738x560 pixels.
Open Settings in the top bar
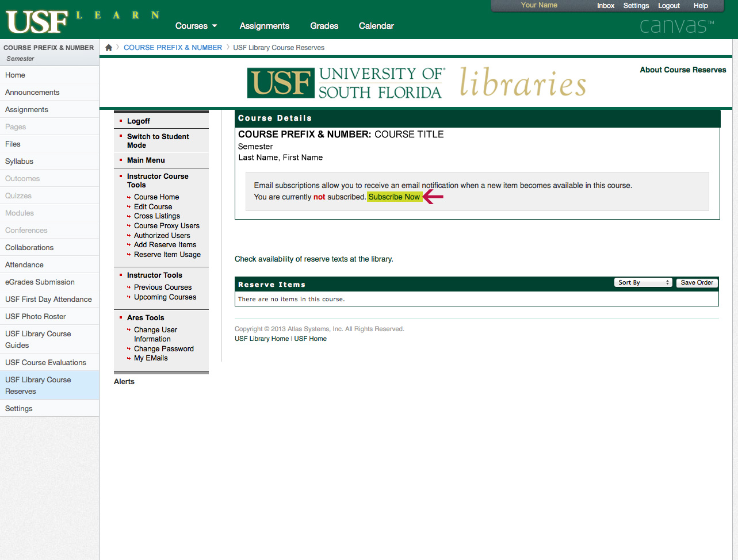pyautogui.click(x=636, y=6)
